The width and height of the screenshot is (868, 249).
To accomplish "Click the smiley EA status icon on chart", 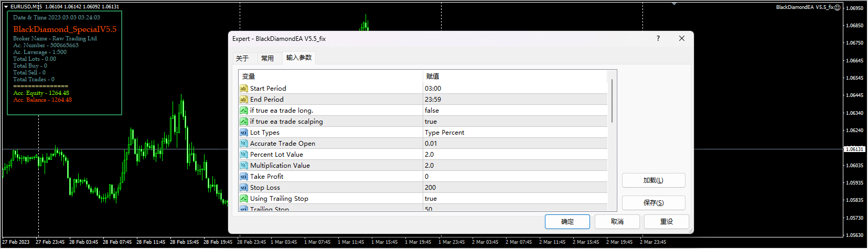I will [838, 7].
